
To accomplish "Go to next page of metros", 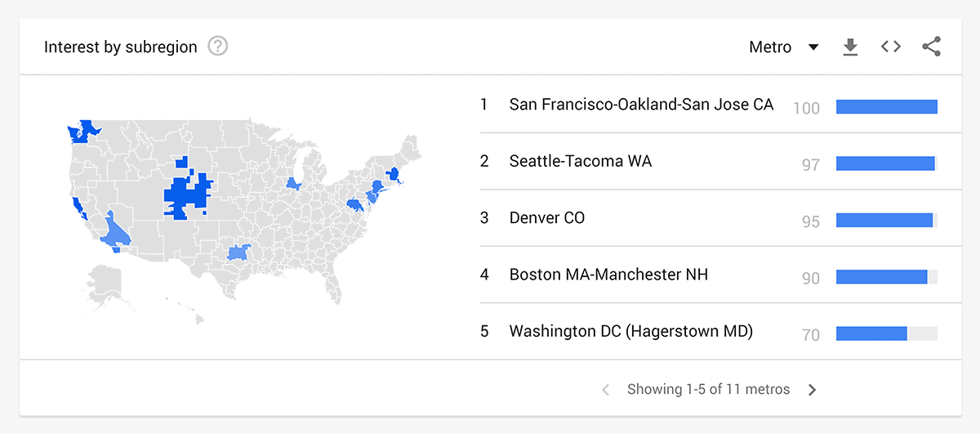I will [812, 390].
